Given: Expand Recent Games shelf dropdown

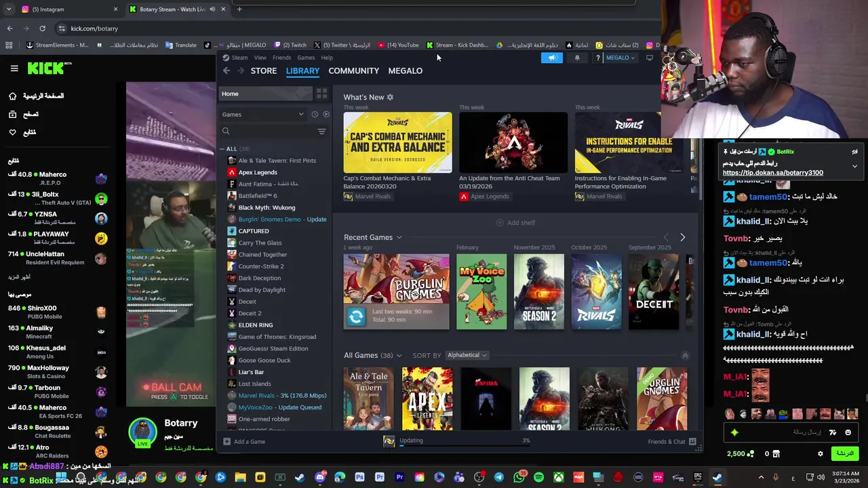Looking at the screenshot, I should [x=399, y=237].
